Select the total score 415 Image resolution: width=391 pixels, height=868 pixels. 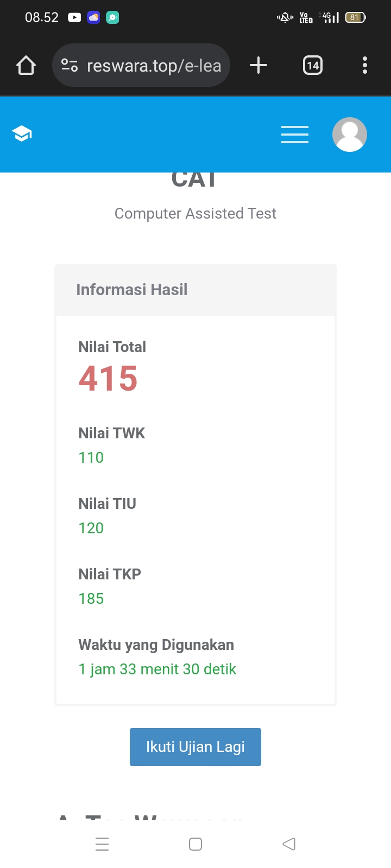pyautogui.click(x=108, y=378)
